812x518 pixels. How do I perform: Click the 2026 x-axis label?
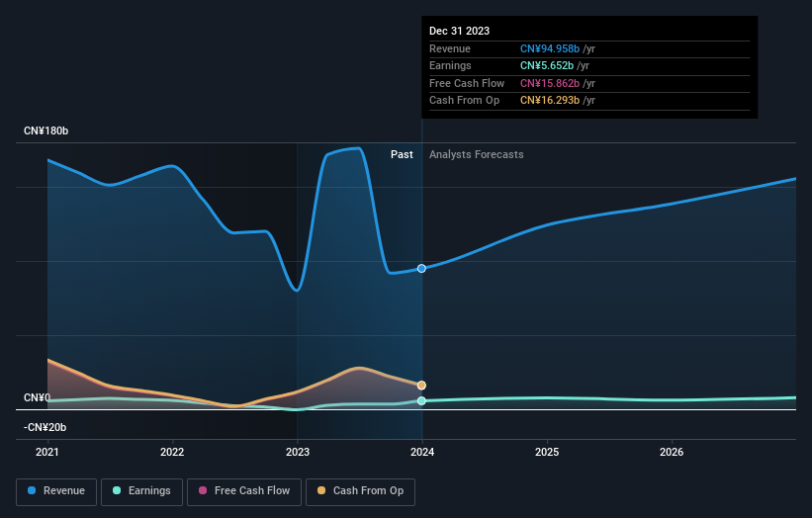point(672,452)
